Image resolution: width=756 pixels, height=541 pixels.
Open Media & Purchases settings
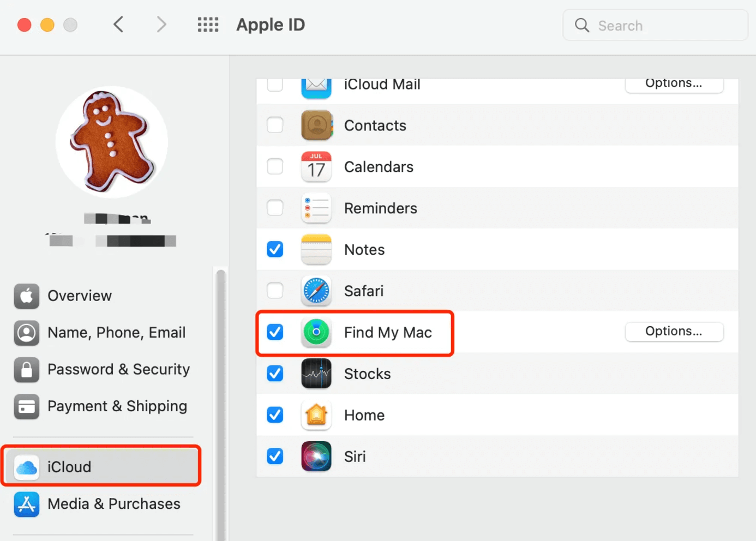click(x=113, y=504)
